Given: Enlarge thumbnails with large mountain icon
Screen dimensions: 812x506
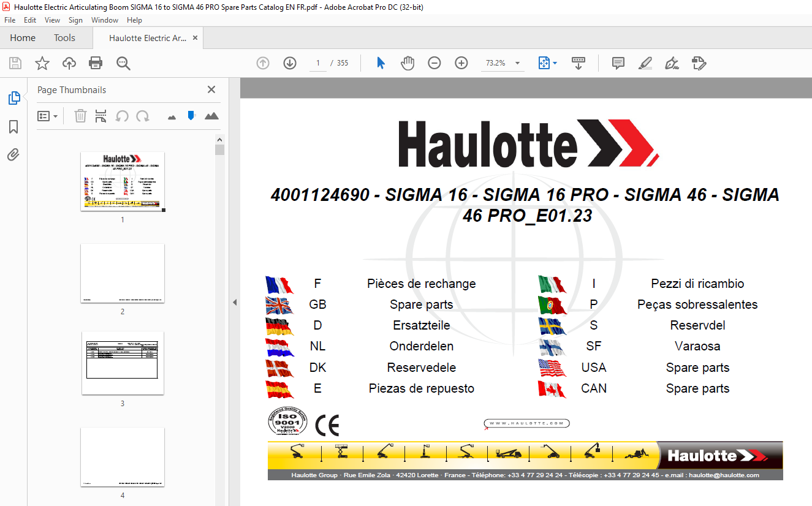Looking at the screenshot, I should point(211,116).
